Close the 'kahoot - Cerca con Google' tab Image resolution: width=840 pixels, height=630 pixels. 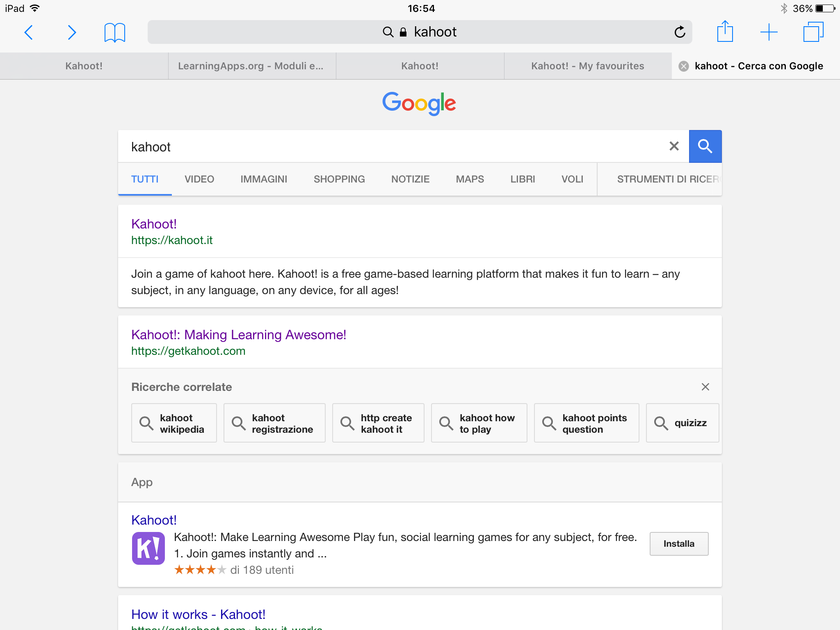tap(683, 66)
